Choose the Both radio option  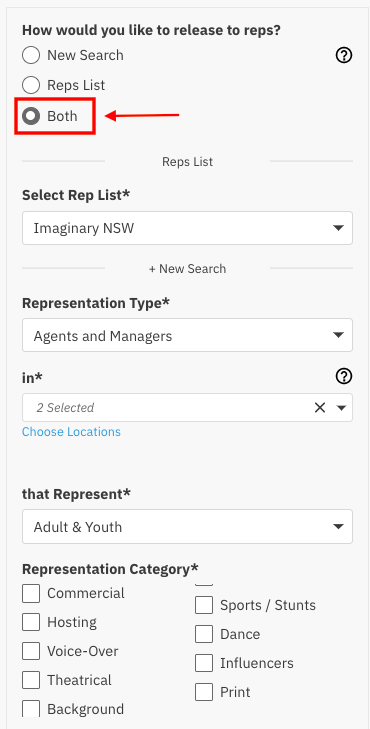[x=31, y=116]
